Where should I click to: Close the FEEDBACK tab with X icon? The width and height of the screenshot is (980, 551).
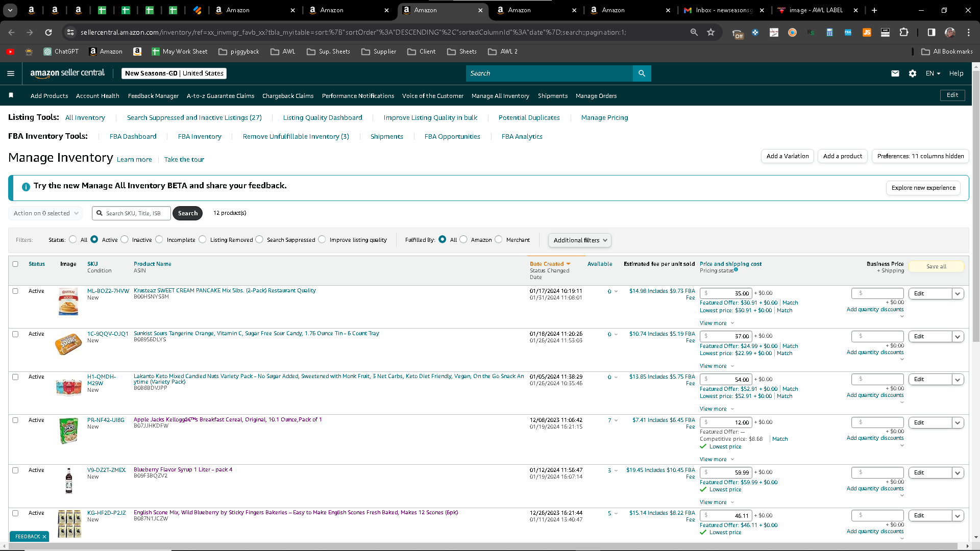tap(44, 537)
